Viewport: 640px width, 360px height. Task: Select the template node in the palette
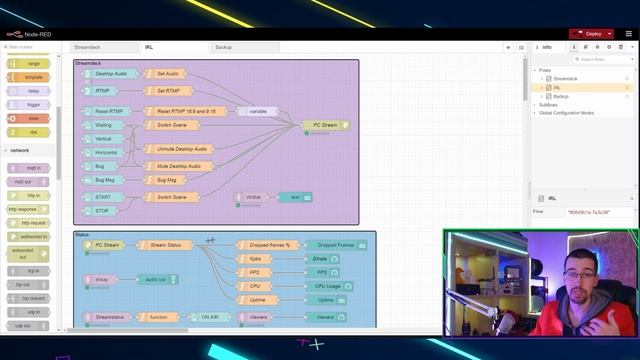pyautogui.click(x=29, y=77)
